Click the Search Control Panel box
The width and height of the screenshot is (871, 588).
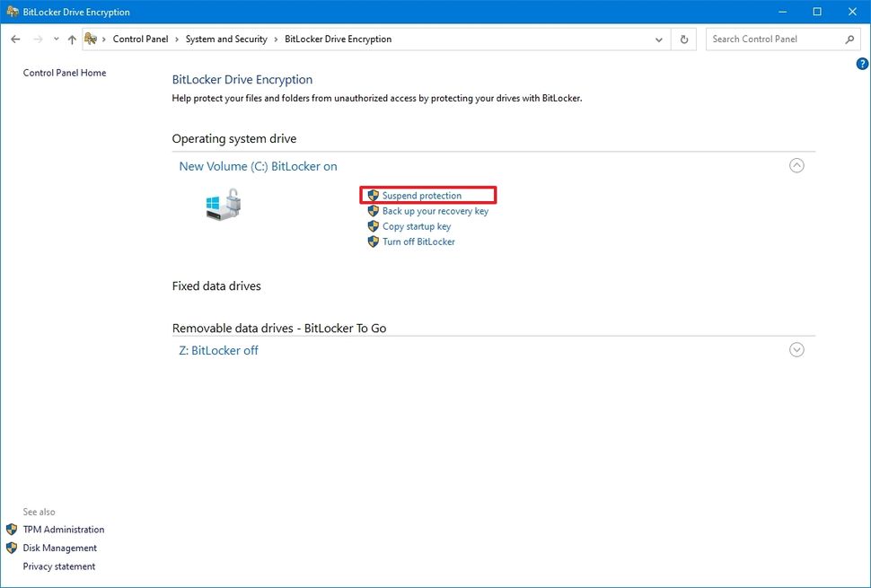coord(772,39)
